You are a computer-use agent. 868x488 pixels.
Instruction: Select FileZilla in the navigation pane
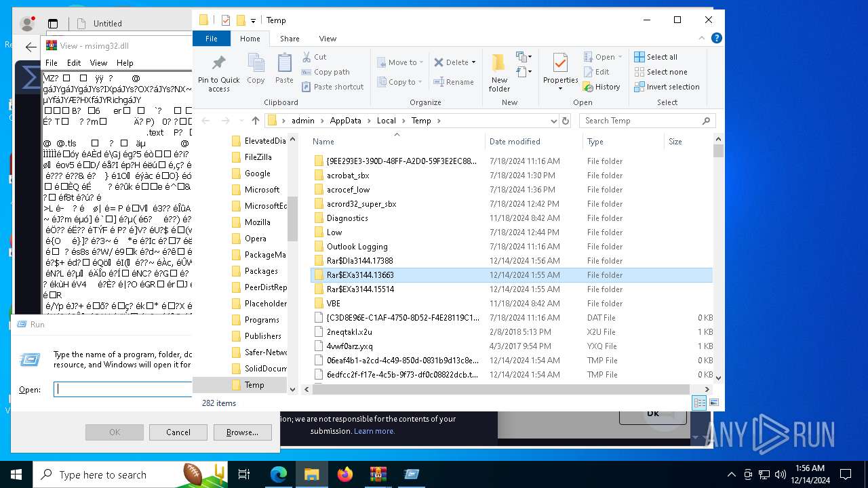tap(258, 157)
